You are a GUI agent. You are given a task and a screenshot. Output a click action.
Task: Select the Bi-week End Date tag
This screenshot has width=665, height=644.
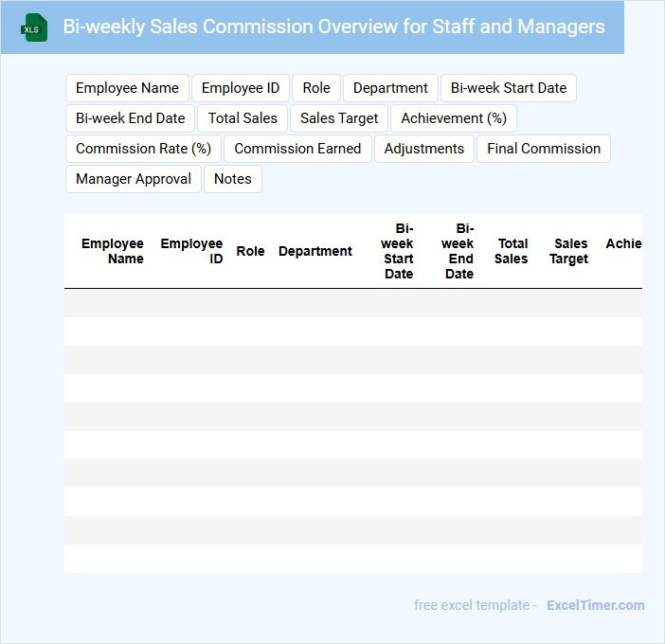pos(131,118)
